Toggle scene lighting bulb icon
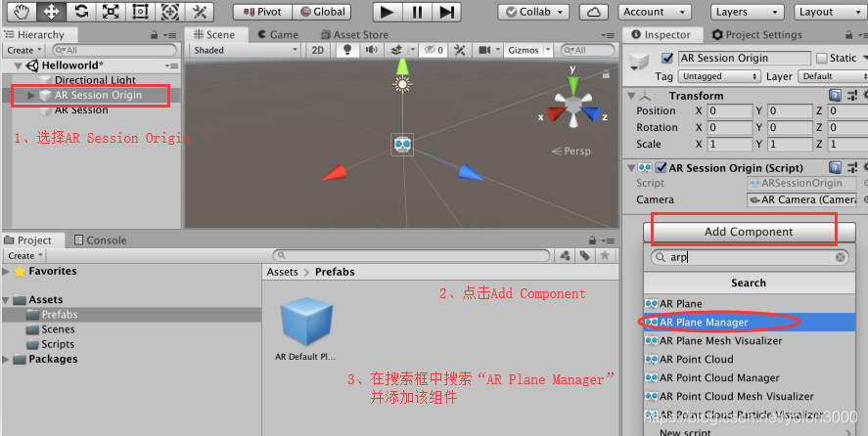868x436 pixels. pos(347,50)
